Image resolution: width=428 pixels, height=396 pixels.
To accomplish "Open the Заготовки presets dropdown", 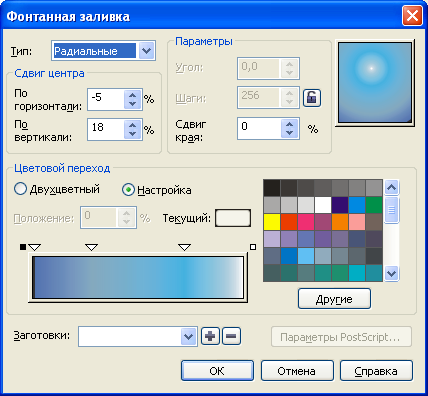I will pyautogui.click(x=188, y=336).
